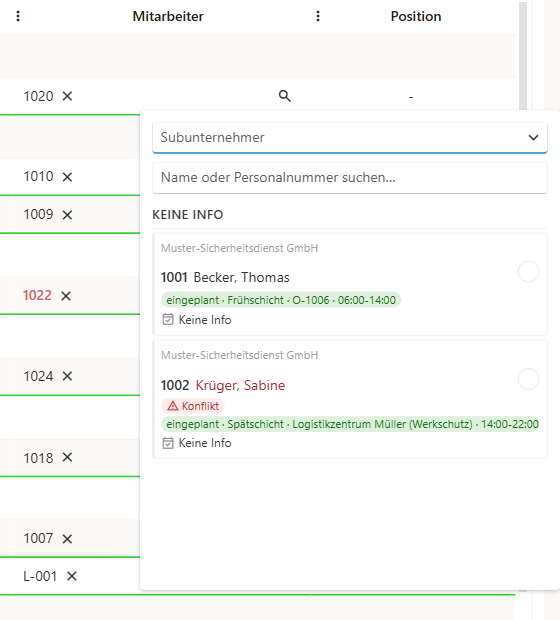Viewport: 560px width, 620px height.
Task: Click Frühschicht O-1006 green status tag
Action: pos(281,300)
